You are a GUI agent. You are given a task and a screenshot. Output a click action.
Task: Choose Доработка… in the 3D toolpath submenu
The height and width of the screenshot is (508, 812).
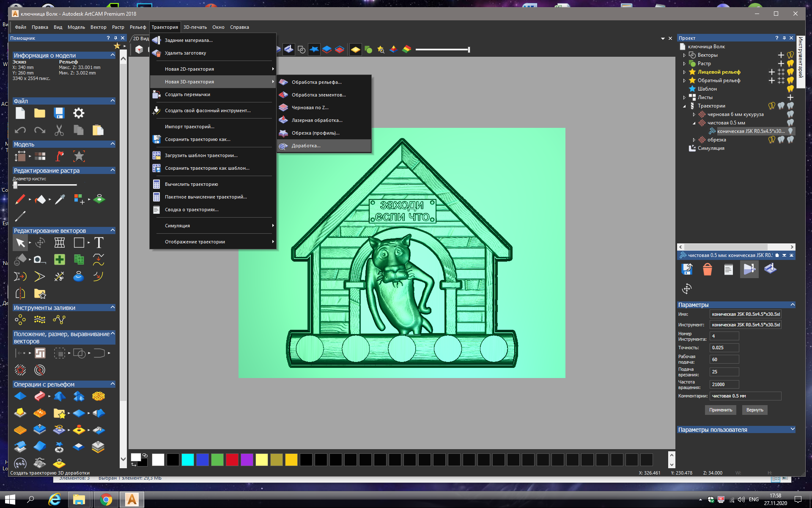[x=306, y=146]
